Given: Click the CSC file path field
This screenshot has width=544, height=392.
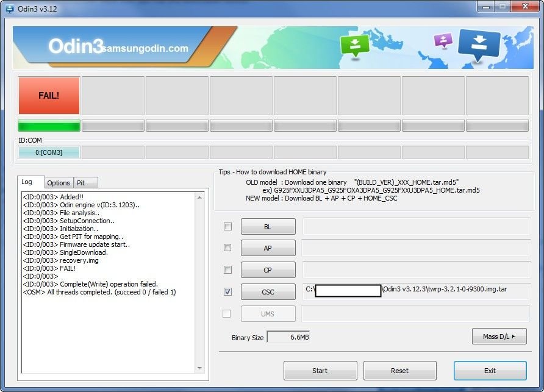Looking at the screenshot, I should (417, 291).
